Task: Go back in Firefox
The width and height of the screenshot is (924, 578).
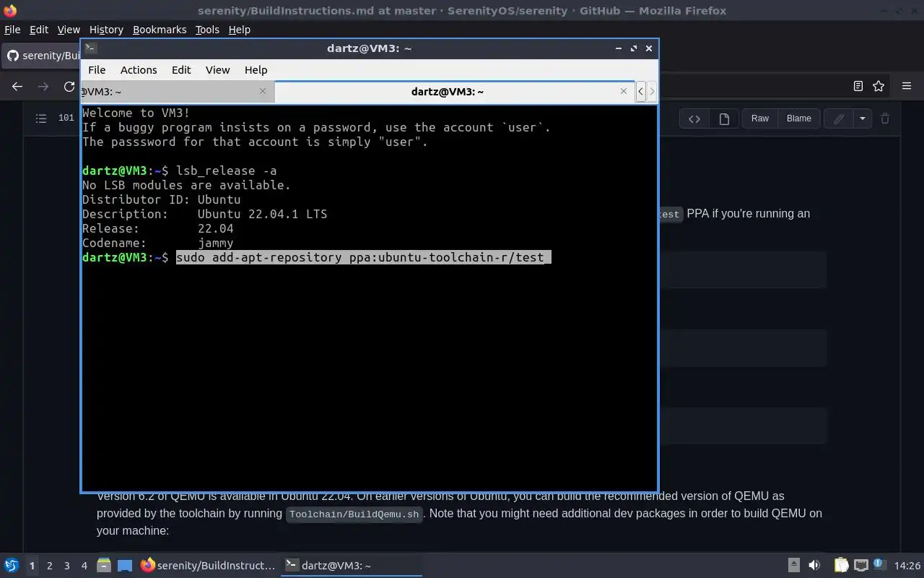Action: pos(17,86)
